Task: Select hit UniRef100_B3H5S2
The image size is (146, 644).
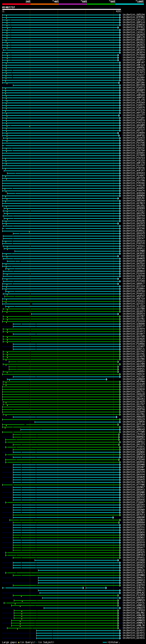Action: (134, 231)
